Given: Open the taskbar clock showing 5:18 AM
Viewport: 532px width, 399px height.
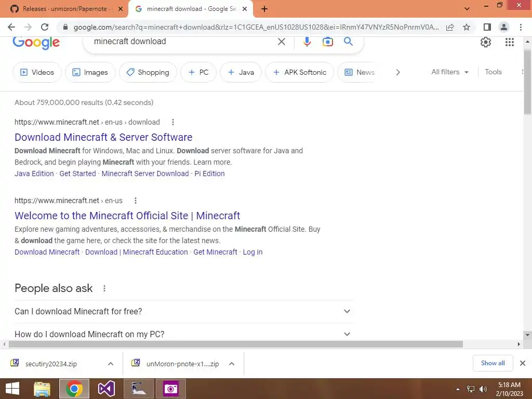Looking at the screenshot, I should pos(509,389).
